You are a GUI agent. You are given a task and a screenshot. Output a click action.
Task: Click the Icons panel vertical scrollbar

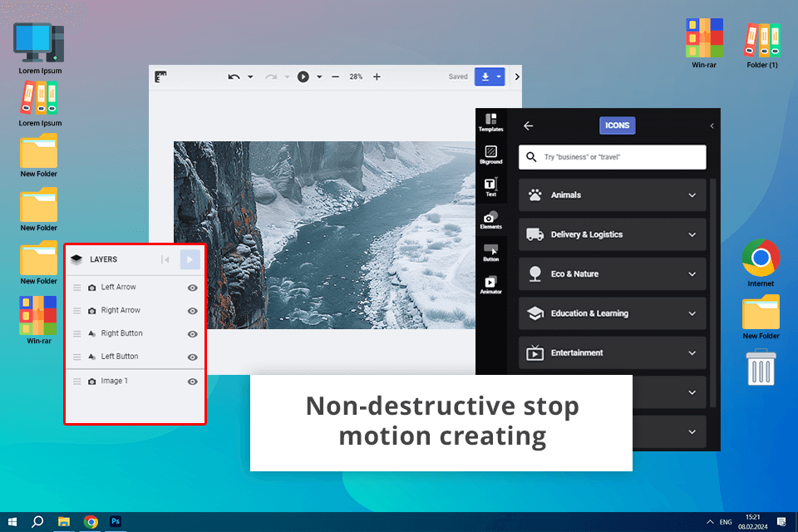(x=712, y=293)
